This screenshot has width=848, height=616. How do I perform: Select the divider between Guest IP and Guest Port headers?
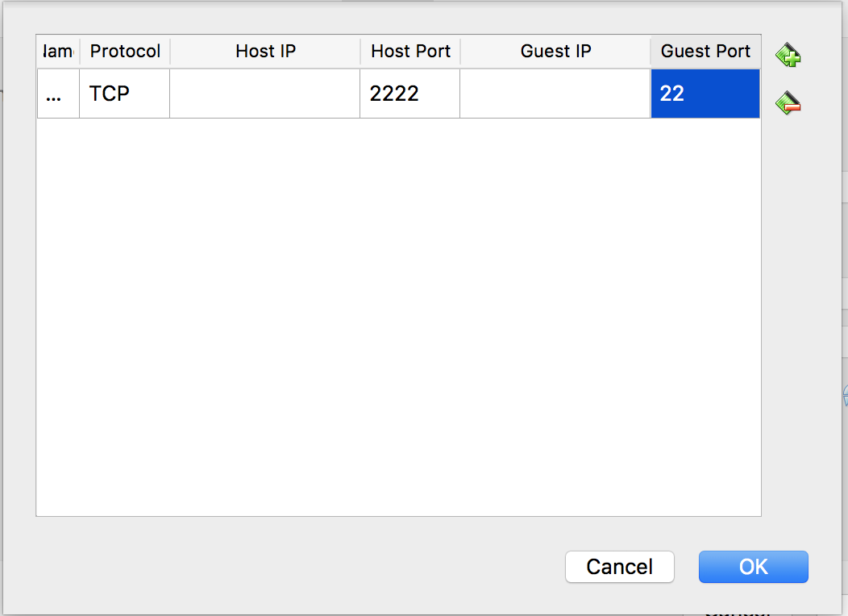[x=651, y=52]
